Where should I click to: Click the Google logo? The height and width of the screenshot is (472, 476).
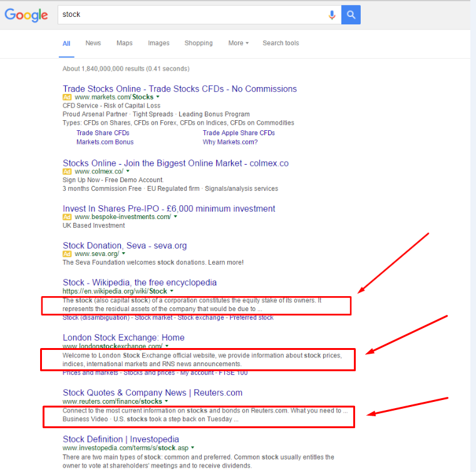click(26, 15)
